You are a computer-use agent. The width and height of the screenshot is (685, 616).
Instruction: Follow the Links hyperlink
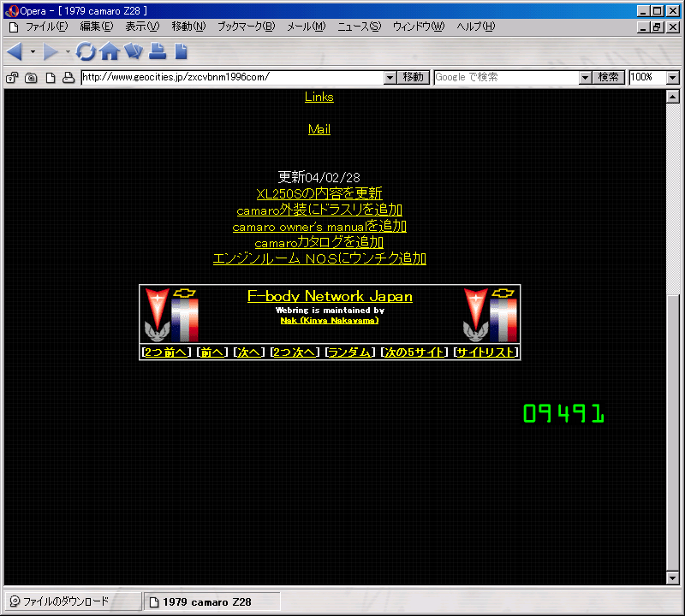pyautogui.click(x=319, y=97)
